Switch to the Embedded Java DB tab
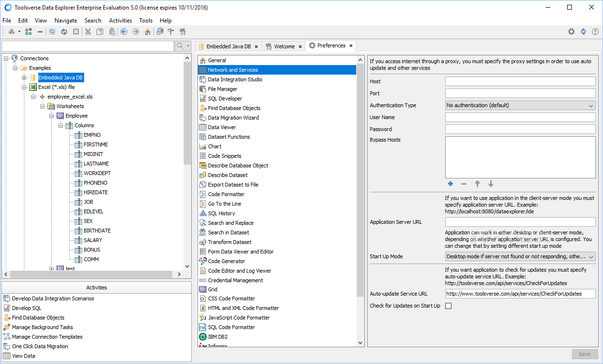This screenshot has height=364, width=603. pos(228,46)
